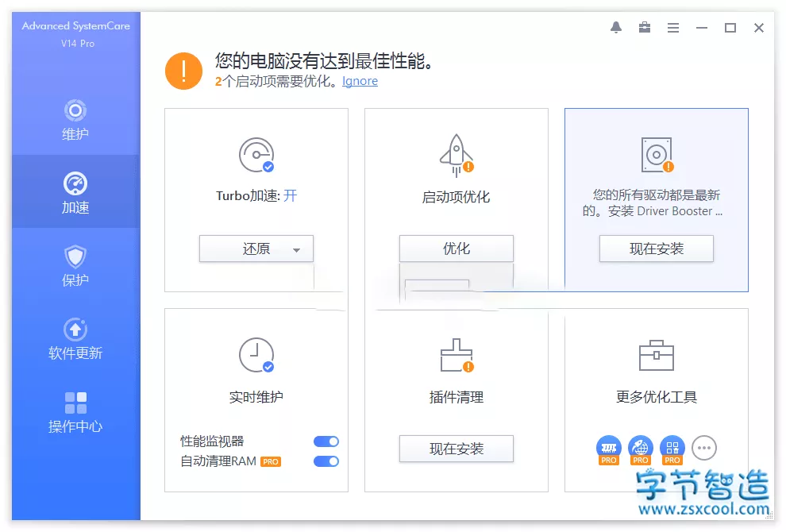Viewport: 786px width, 532px height.
Task: Click the 插件清理 label
Action: click(x=457, y=397)
